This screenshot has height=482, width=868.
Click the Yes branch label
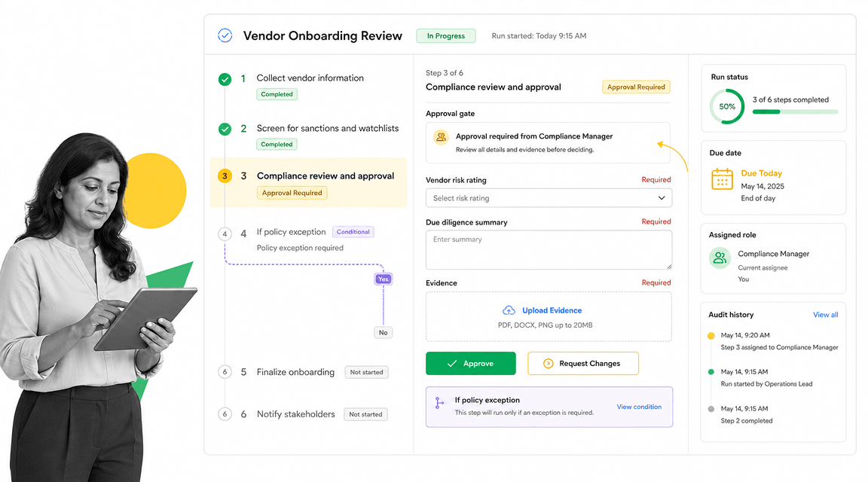point(383,279)
